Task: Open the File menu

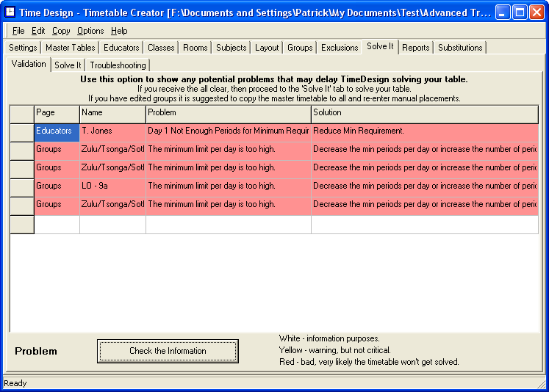Action: (x=18, y=31)
